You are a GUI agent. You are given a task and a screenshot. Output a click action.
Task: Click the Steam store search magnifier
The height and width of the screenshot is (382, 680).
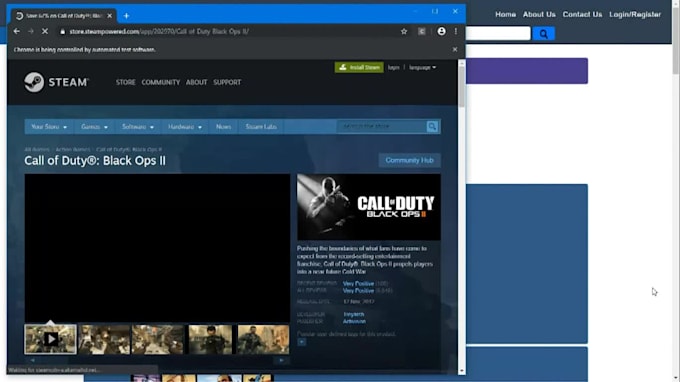pyautogui.click(x=432, y=127)
